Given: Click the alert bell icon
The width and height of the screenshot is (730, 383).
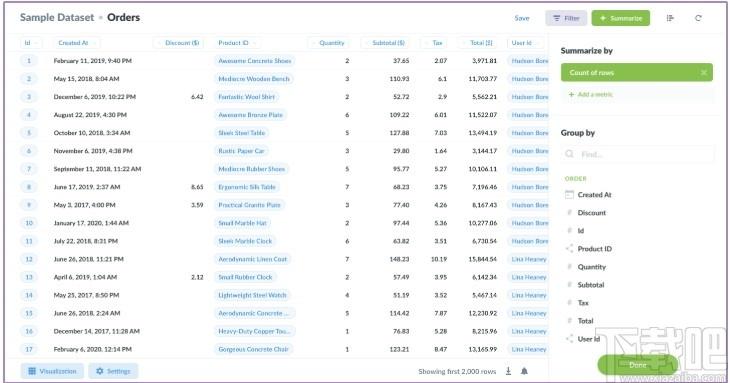Looking at the screenshot, I should (524, 371).
